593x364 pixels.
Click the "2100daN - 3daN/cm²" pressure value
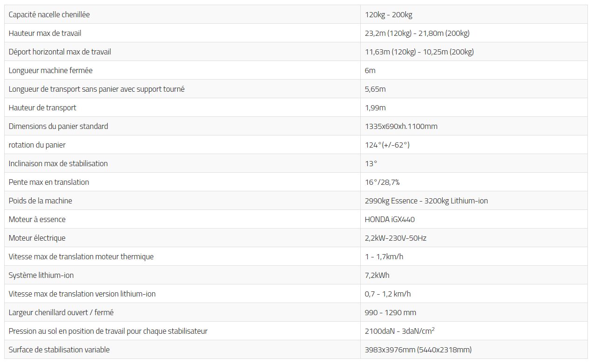[399, 331]
